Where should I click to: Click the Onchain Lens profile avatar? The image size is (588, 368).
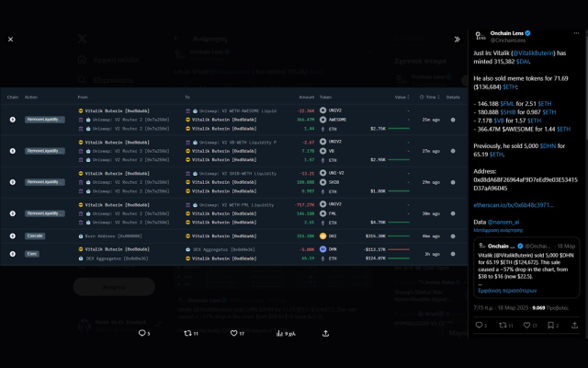point(481,37)
